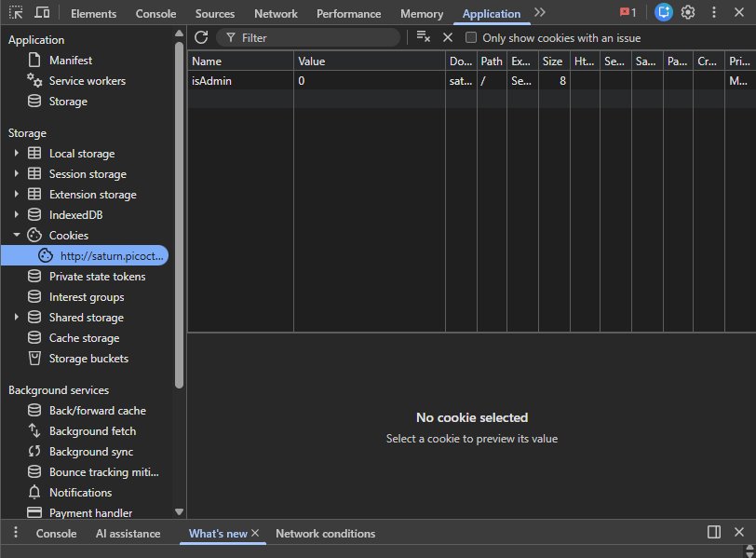Sort cookies by the Size column header
The width and height of the screenshot is (756, 558).
tap(554, 61)
